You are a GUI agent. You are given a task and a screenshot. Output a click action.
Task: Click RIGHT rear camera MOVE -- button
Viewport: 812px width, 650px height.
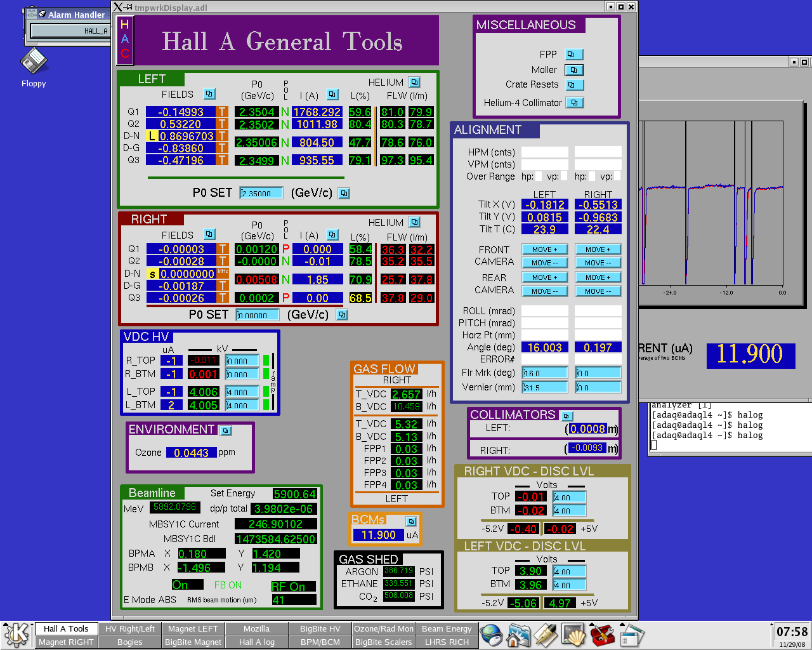tap(598, 291)
